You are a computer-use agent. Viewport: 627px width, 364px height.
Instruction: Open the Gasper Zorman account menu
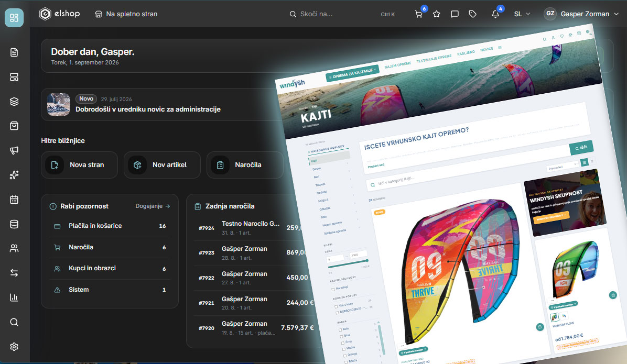point(581,14)
